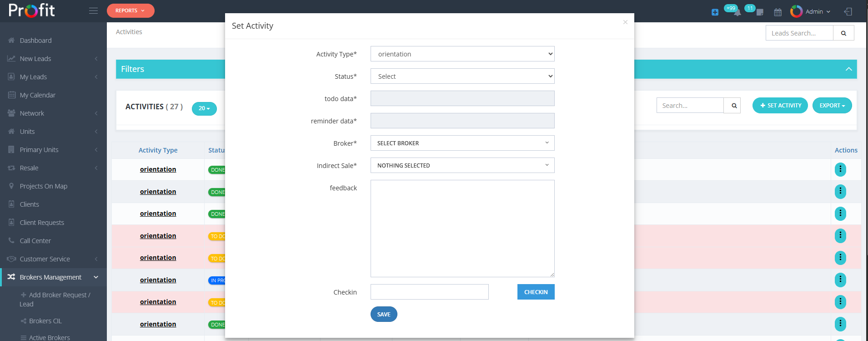This screenshot has height=341, width=868.
Task: Open actions menu for third orientation row
Action: tap(840, 214)
